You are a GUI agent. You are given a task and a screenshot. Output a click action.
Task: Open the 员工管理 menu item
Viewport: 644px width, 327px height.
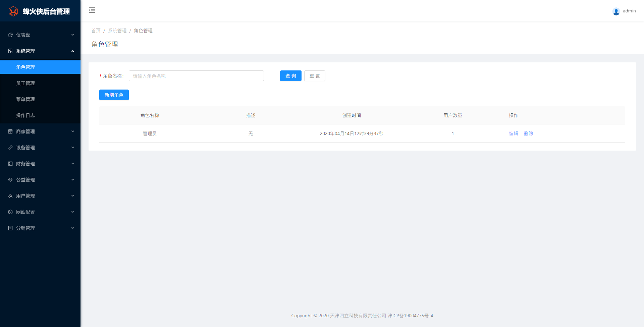coord(26,83)
